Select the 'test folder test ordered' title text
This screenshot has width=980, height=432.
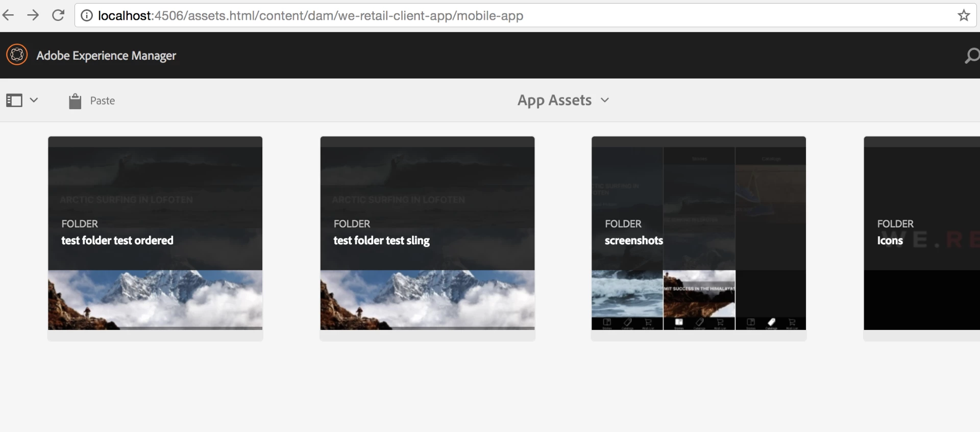[117, 240]
